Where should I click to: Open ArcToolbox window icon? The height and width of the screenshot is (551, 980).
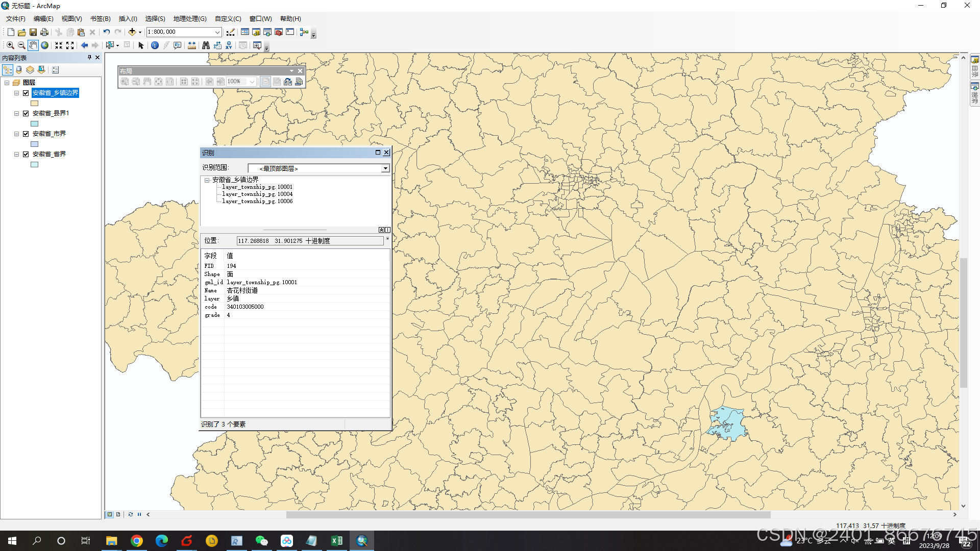coord(279,32)
